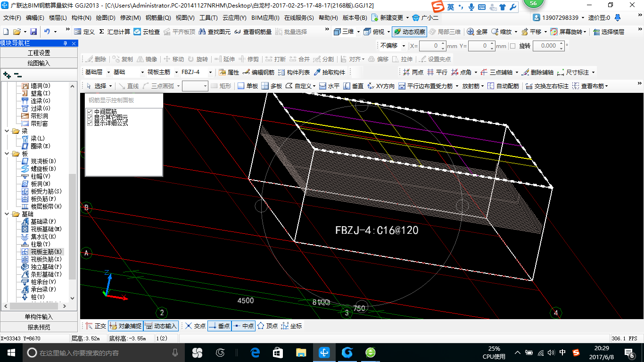The image size is (644, 362).
Task: Select 多板 multi slab tool
Action: (272, 86)
